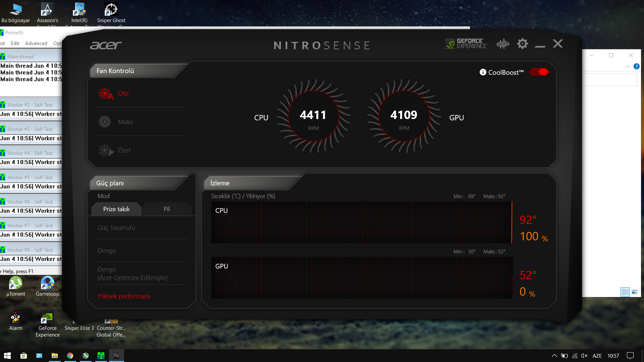This screenshot has height=362, width=644.
Task: Click the GPU temperature monitoring graph
Action: click(x=362, y=278)
